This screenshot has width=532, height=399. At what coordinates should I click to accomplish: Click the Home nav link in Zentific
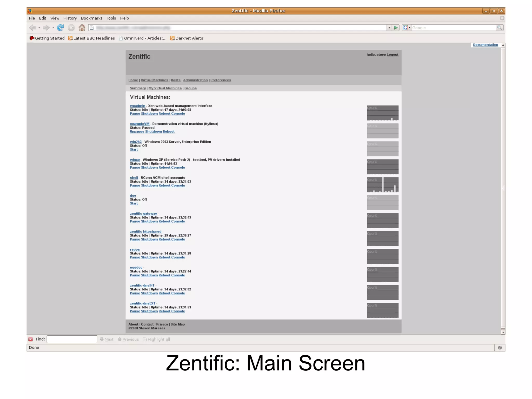coord(133,80)
